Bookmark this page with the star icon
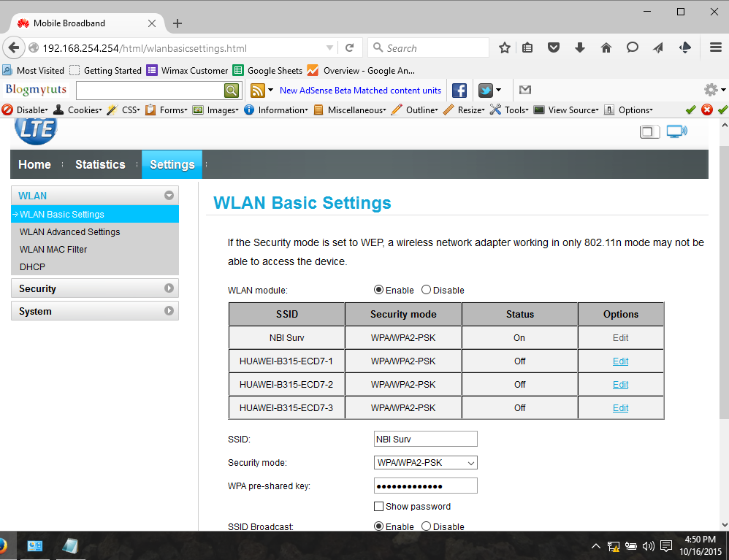The height and width of the screenshot is (560, 729). (505, 47)
